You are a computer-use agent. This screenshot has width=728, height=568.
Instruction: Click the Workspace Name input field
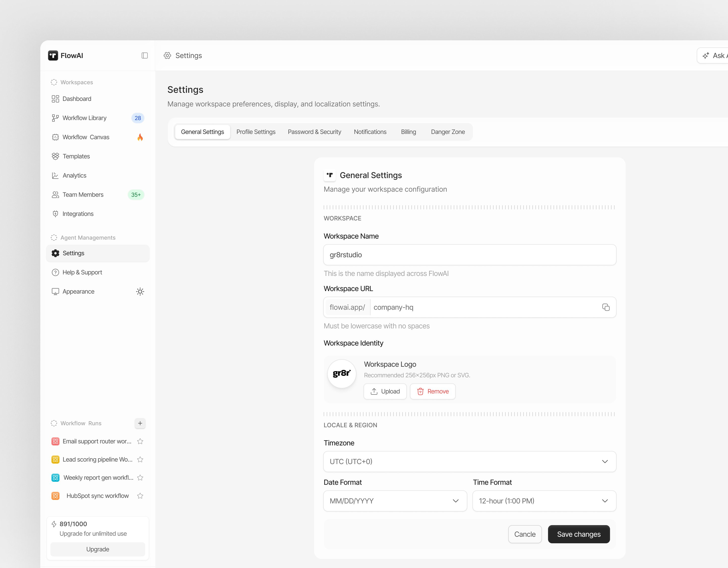click(470, 255)
